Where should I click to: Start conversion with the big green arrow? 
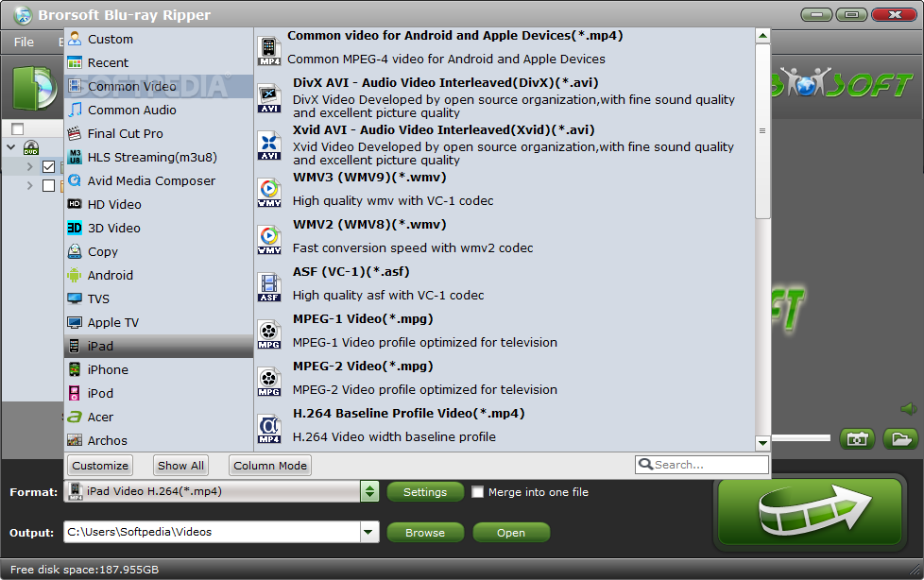coord(810,512)
